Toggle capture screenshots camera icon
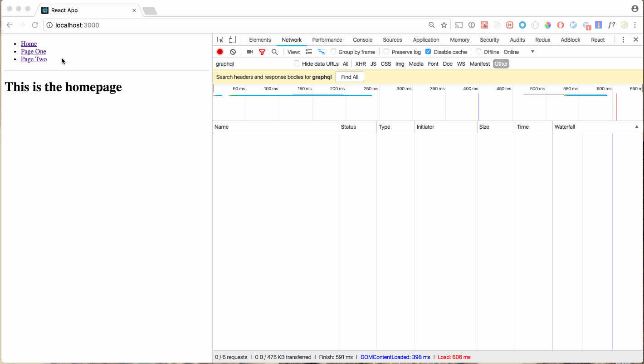 pyautogui.click(x=249, y=52)
